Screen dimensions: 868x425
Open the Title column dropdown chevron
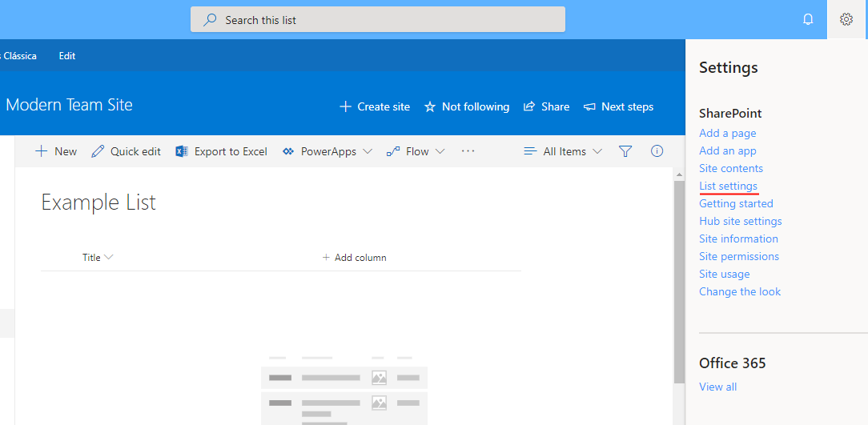(x=109, y=258)
